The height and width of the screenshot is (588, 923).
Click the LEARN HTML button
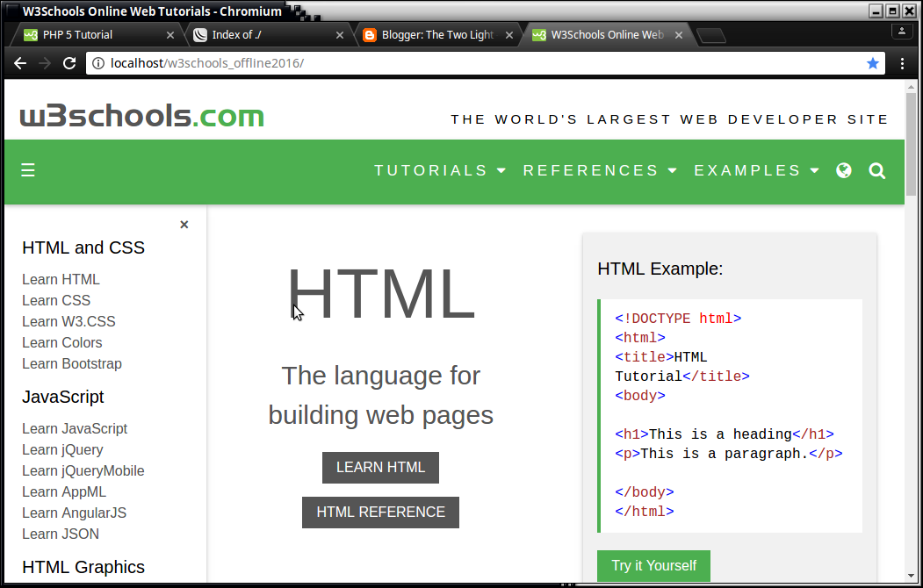click(380, 468)
